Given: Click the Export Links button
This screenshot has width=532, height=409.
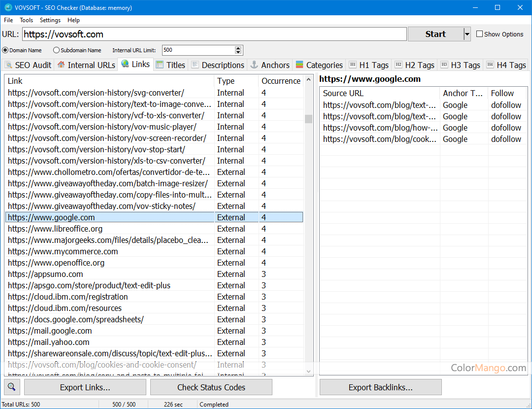Looking at the screenshot, I should [x=85, y=387].
